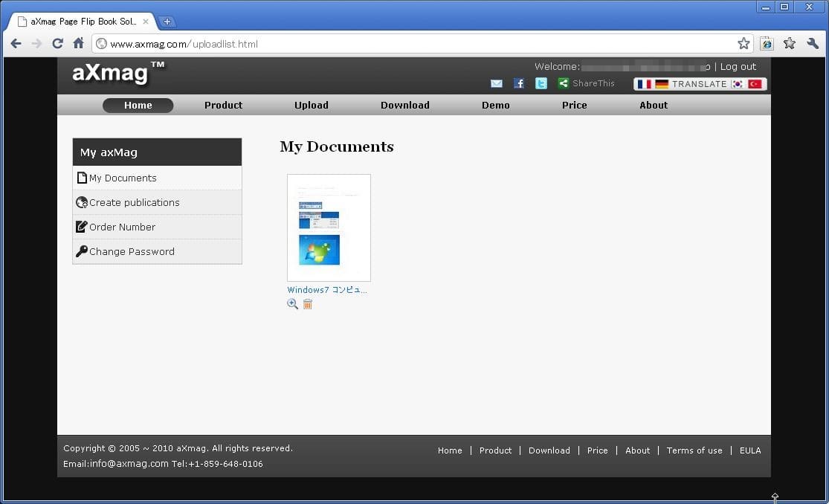Go to browser home page icon
Viewport: 829px width, 504px height.
point(78,44)
